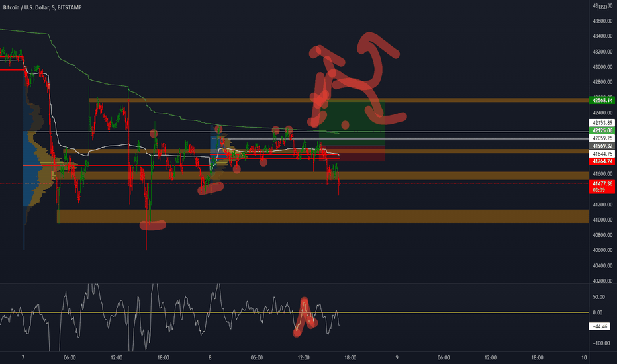Viewport: 617px width, 364px height.
Task: Select the green long-position profit zone
Action: click(352, 123)
